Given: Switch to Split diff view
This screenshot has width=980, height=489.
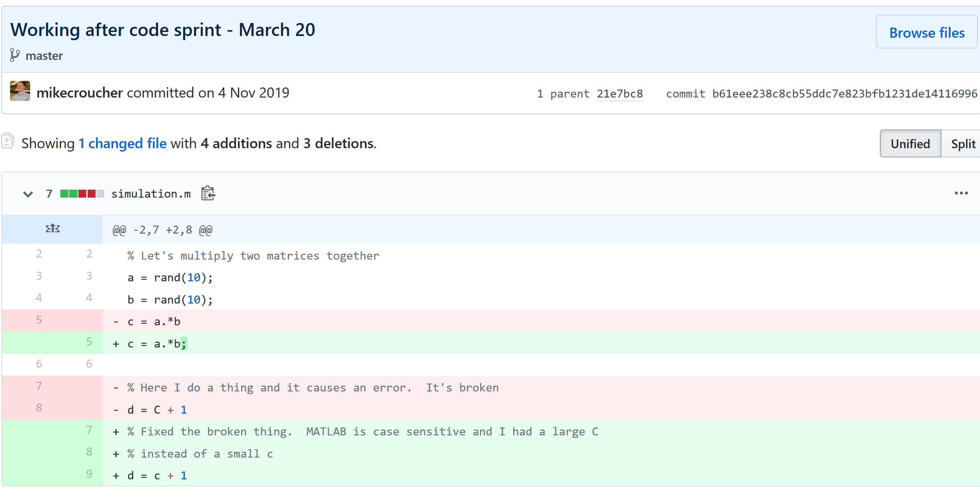Looking at the screenshot, I should coord(963,144).
